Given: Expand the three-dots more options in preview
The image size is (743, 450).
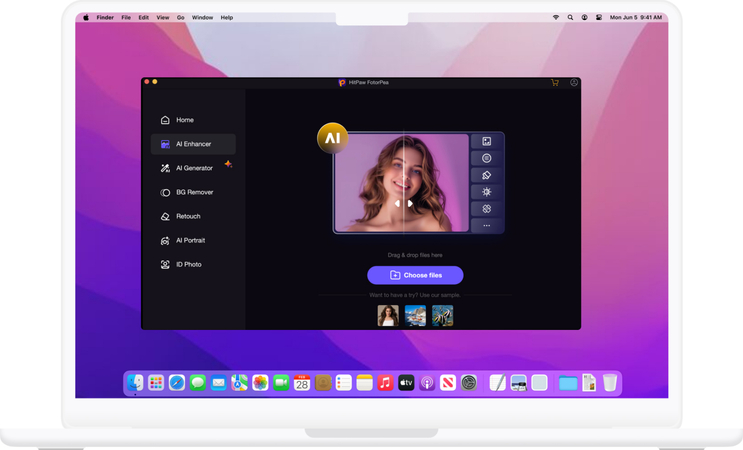Looking at the screenshot, I should click(x=487, y=226).
